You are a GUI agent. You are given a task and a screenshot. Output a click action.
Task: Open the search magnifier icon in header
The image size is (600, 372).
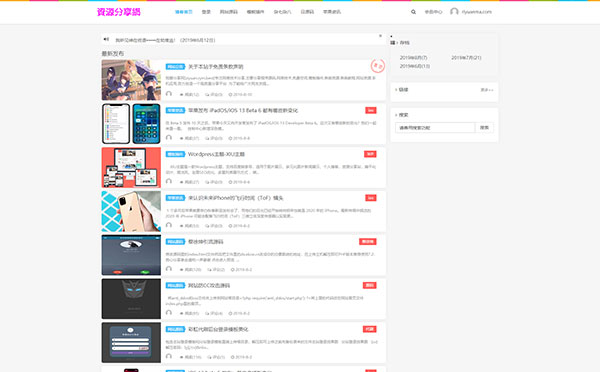pyautogui.click(x=413, y=12)
